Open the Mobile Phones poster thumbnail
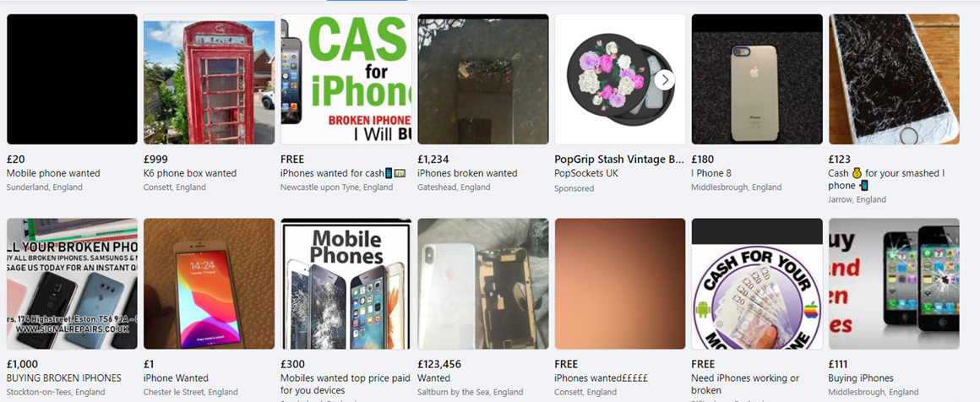 (x=346, y=284)
